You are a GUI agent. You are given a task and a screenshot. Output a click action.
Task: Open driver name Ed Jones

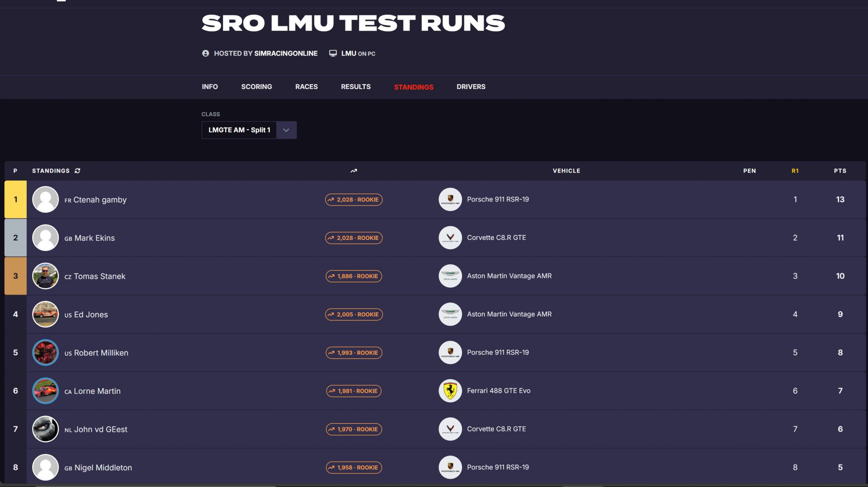click(91, 315)
